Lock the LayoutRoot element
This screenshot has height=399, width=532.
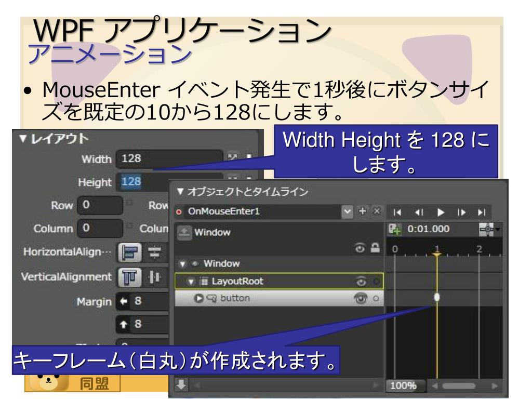[376, 281]
